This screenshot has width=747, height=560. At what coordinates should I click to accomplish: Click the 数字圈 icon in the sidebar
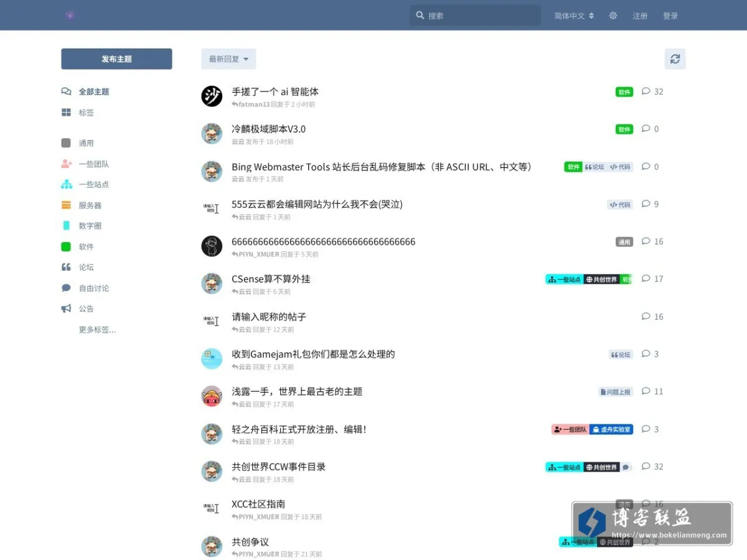tap(66, 226)
